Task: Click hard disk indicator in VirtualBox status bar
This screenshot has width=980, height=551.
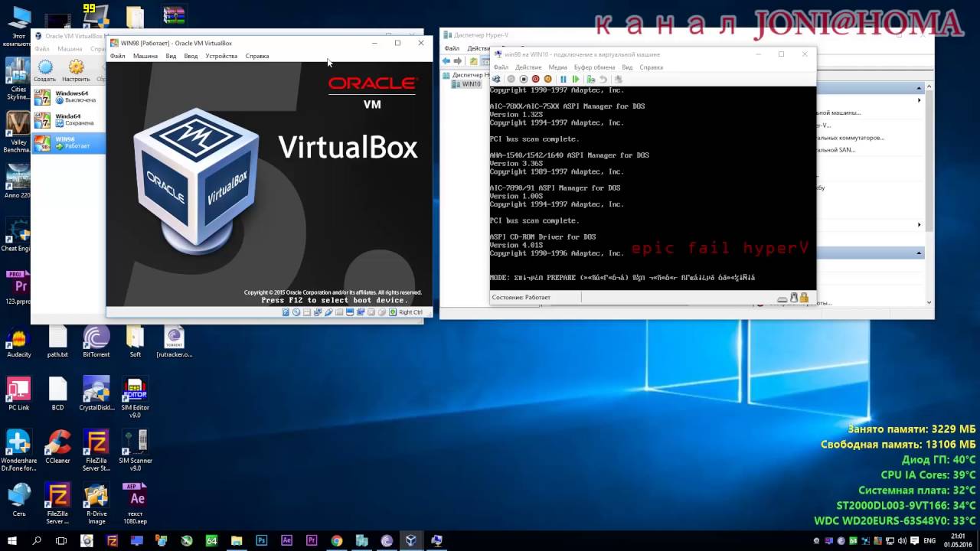Action: [286, 312]
